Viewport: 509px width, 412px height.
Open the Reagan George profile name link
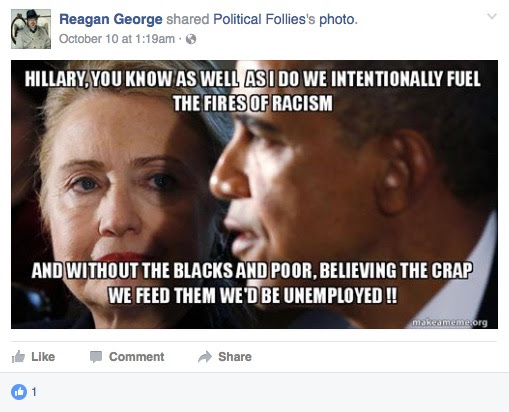point(111,19)
